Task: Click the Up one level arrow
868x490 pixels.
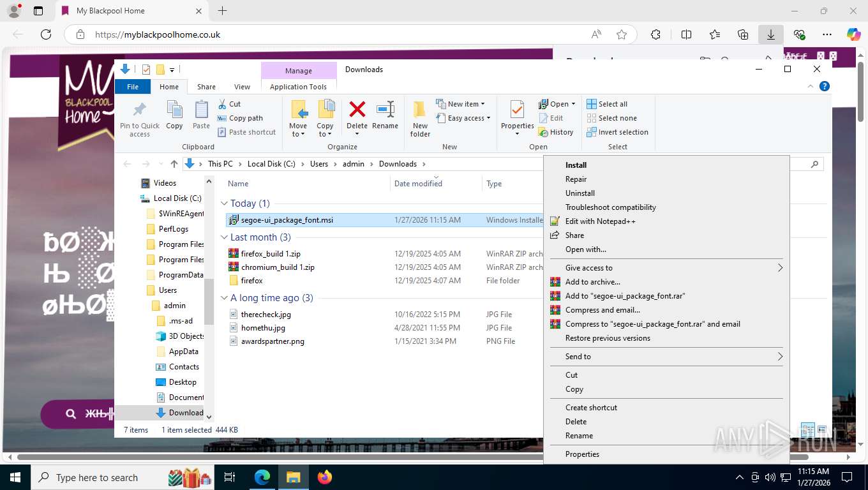Action: coord(174,164)
